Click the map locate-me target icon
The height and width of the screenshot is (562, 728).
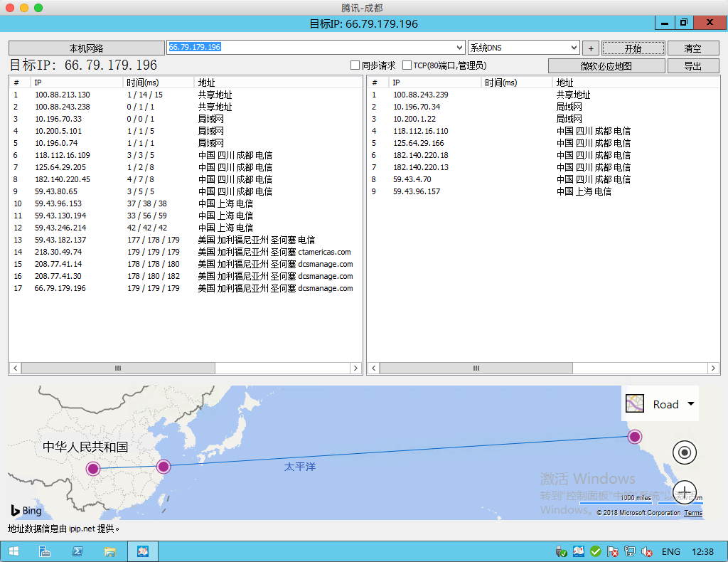(x=684, y=452)
